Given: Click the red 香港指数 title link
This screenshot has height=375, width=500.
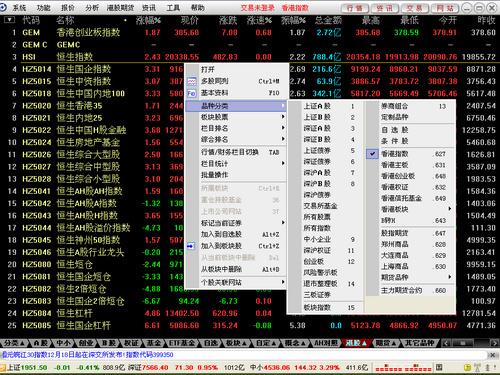Looking at the screenshot, I should coord(295,8).
